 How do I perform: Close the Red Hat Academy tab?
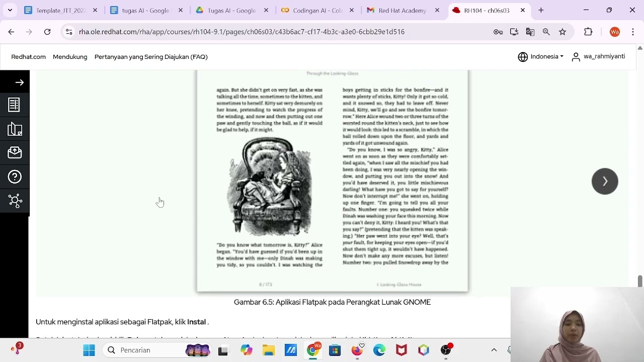(x=437, y=10)
